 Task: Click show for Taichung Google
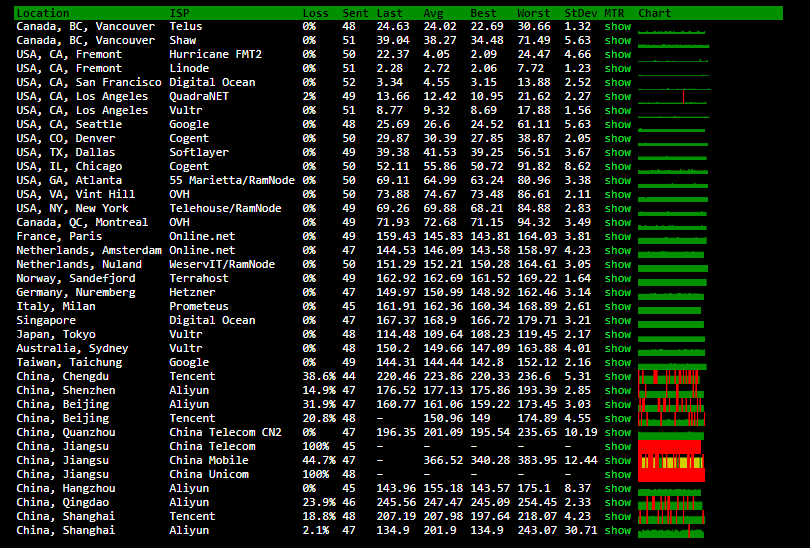618,362
